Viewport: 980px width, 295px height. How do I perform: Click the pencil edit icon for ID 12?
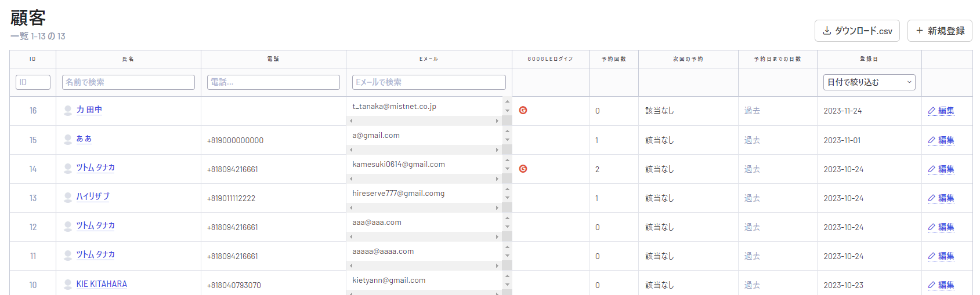[931, 227]
